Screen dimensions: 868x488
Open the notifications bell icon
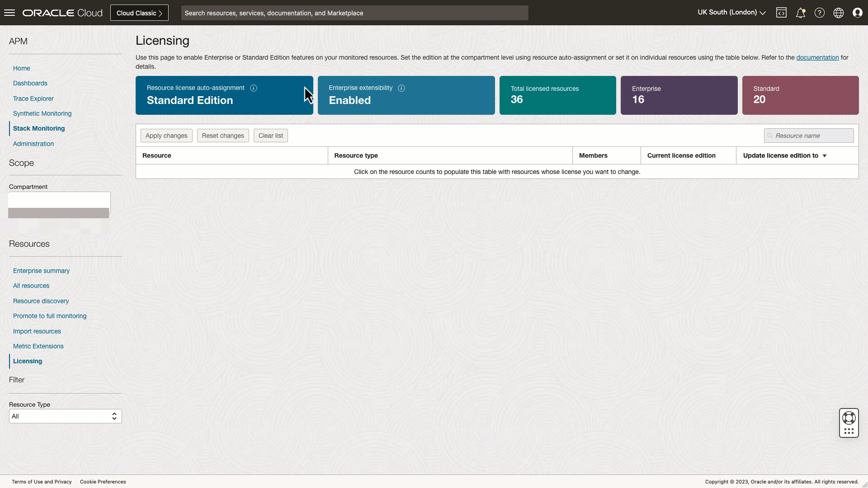point(800,13)
